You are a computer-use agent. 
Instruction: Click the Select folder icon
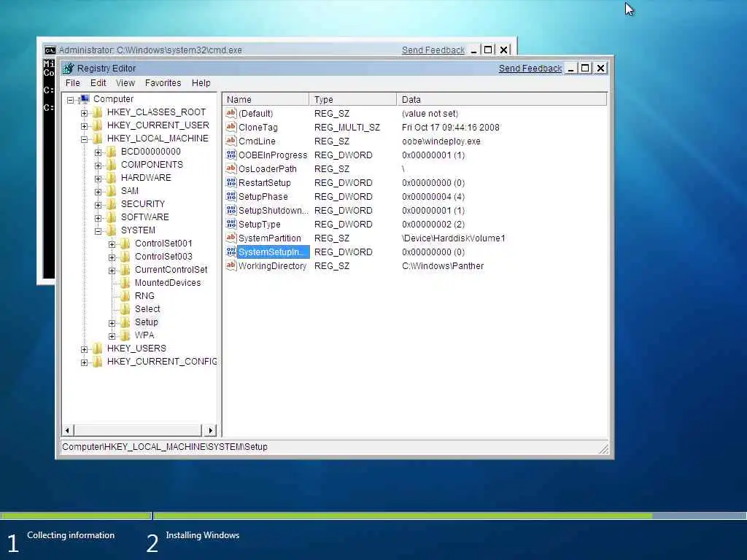pos(125,309)
